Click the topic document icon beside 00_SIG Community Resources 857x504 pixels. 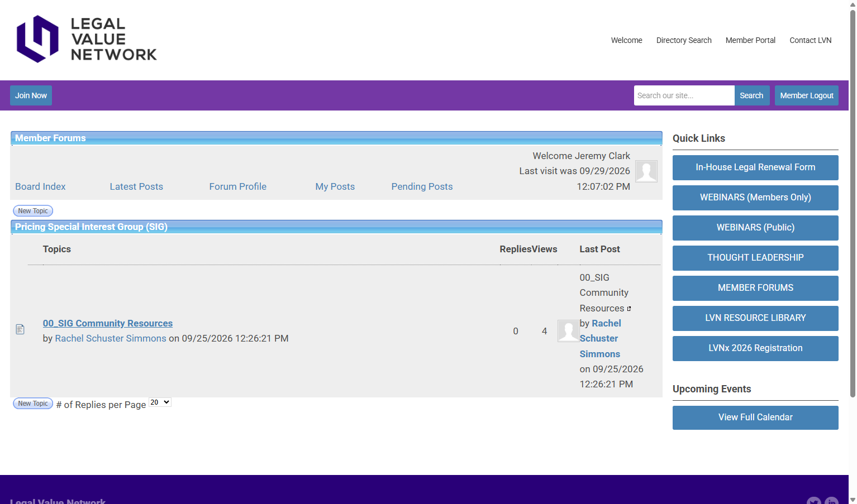[20, 329]
